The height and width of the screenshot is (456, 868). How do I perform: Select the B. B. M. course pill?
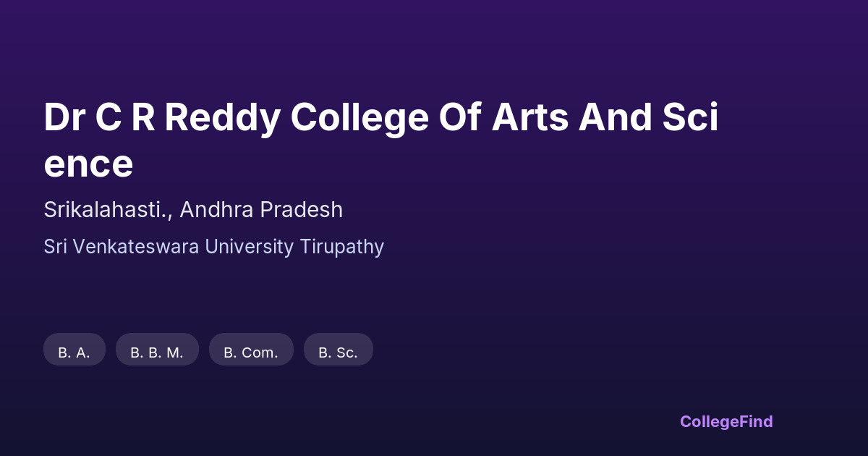click(157, 352)
